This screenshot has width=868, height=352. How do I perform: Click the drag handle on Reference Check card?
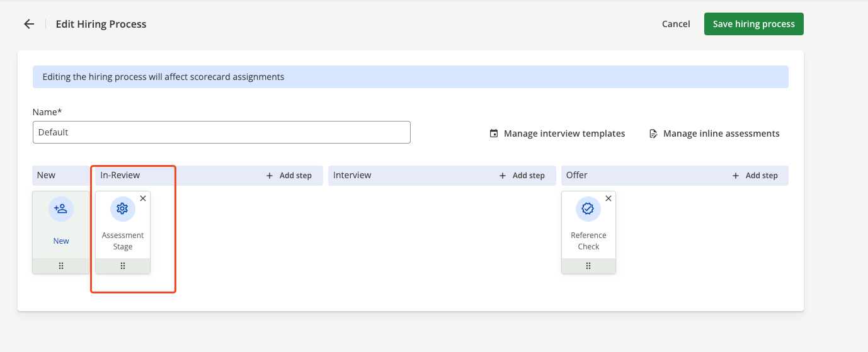[588, 266]
